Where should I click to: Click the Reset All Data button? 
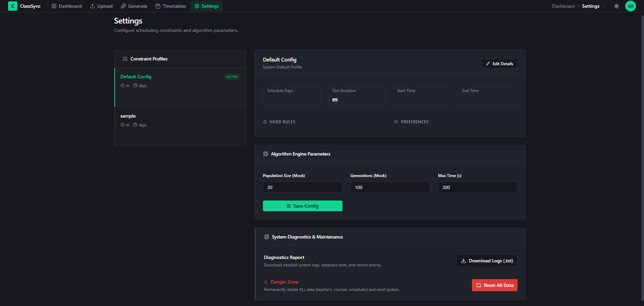point(495,285)
